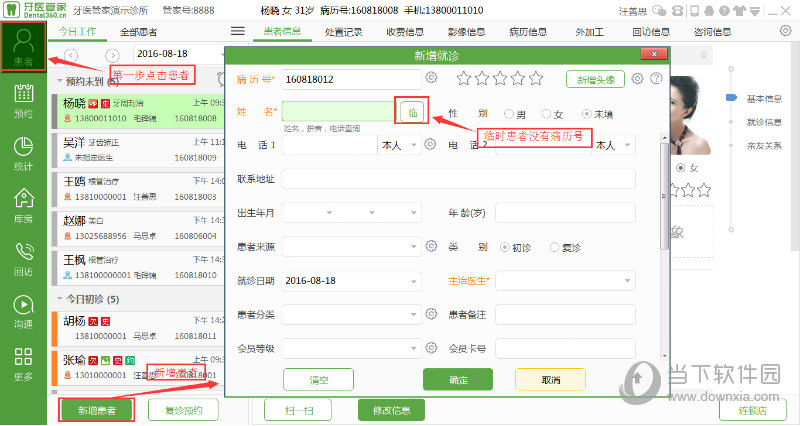Screen dimensions: 804x426
Task: Collapse the 今日初诊 patient group
Action: click(x=58, y=299)
